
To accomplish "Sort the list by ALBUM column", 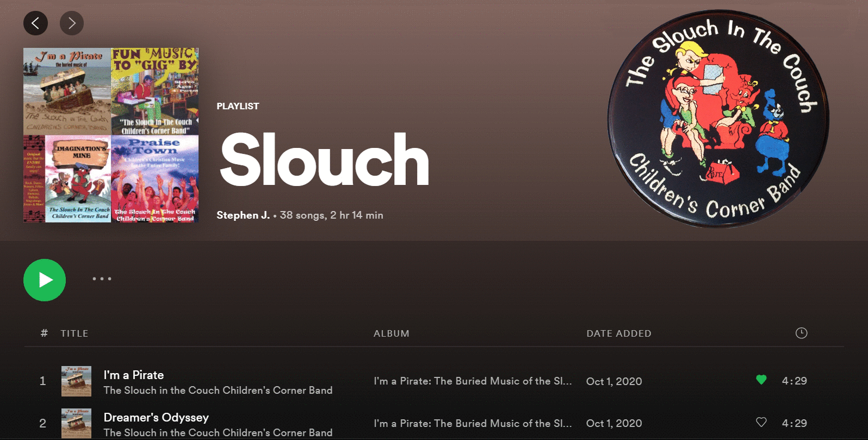I will tap(392, 333).
